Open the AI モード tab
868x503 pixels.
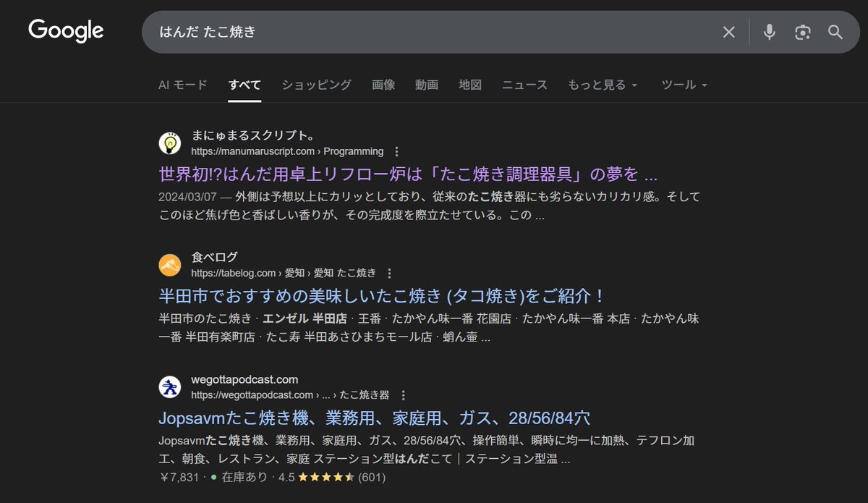(183, 85)
